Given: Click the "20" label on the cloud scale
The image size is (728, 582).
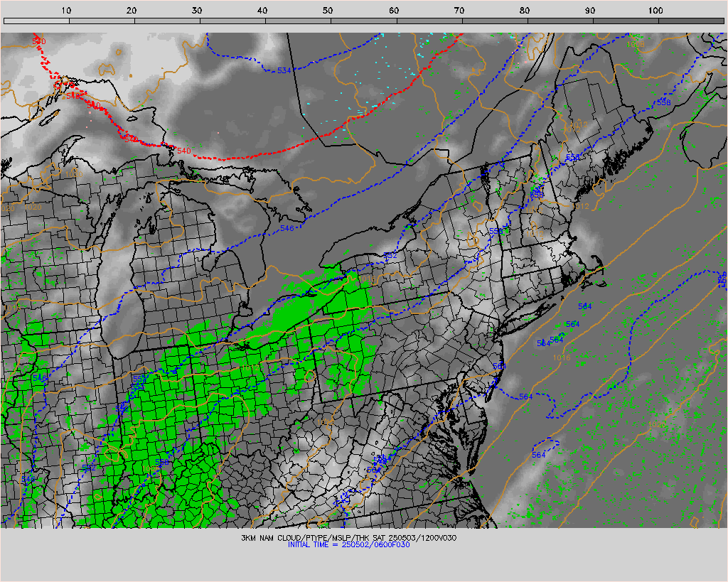Looking at the screenshot, I should (x=132, y=11).
